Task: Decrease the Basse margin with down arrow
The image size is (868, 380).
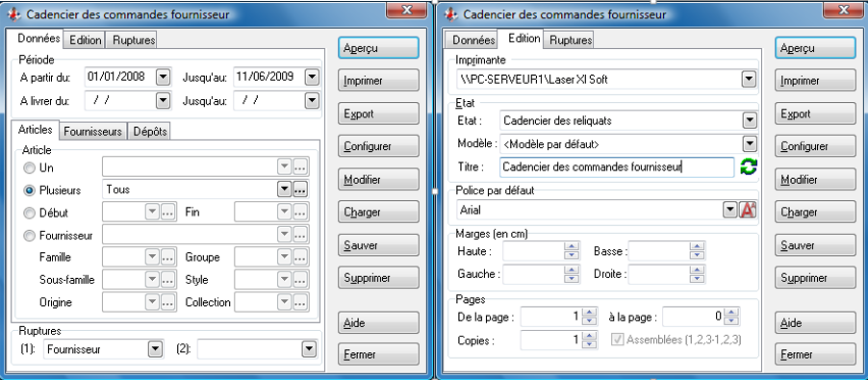Action: (x=697, y=255)
